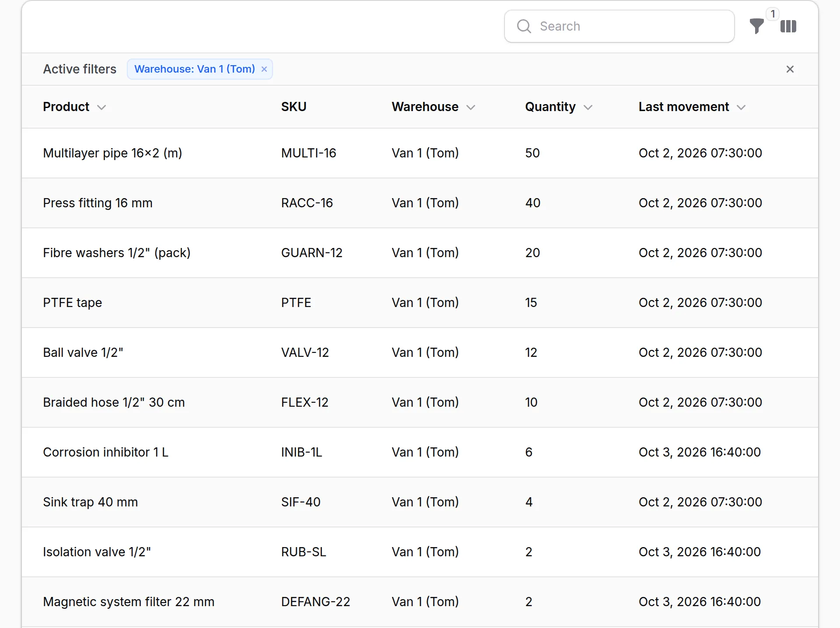
Task: Click the Warehouse: Van 1 (Tom) chip label
Action: pos(195,69)
